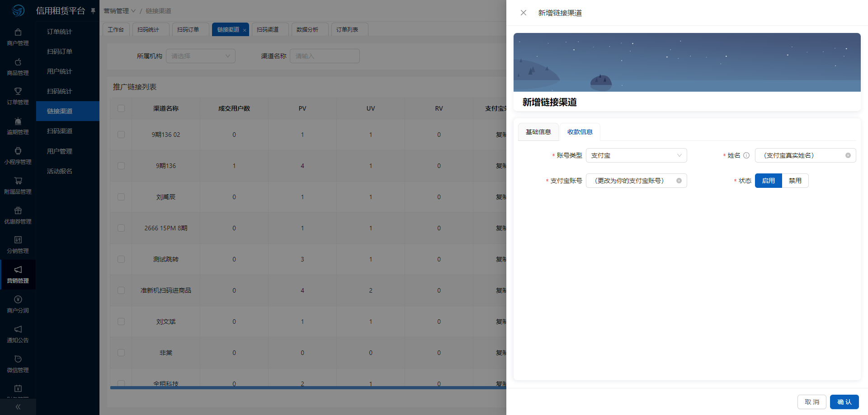Click the pin icon beside platform title
The height and width of the screenshot is (415, 868).
(93, 11)
